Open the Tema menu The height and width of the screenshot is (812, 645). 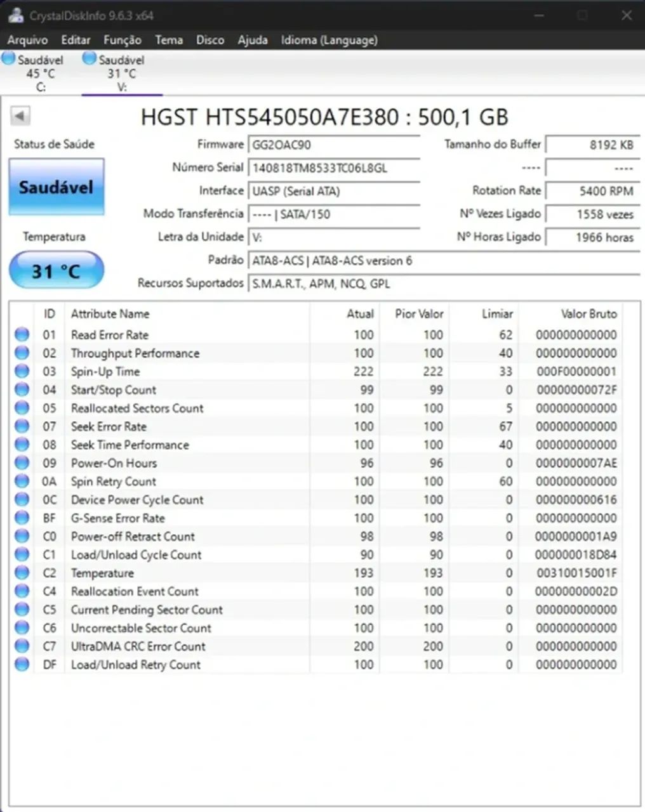click(169, 40)
